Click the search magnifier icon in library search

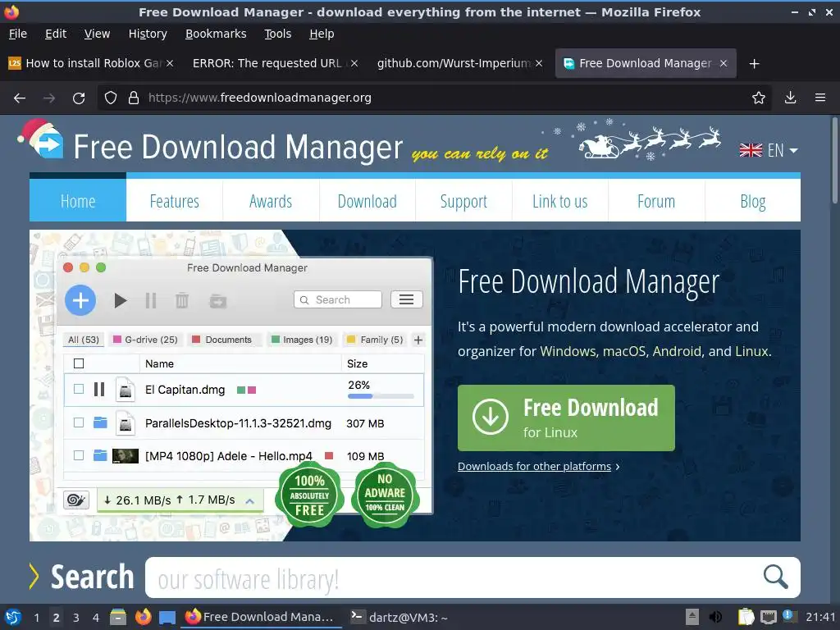pyautogui.click(x=775, y=577)
